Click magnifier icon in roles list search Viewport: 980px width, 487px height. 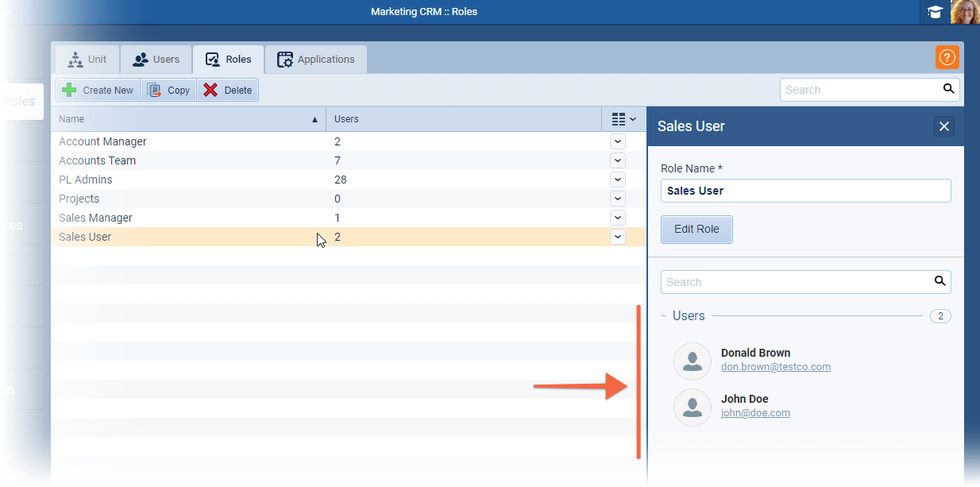948,89
